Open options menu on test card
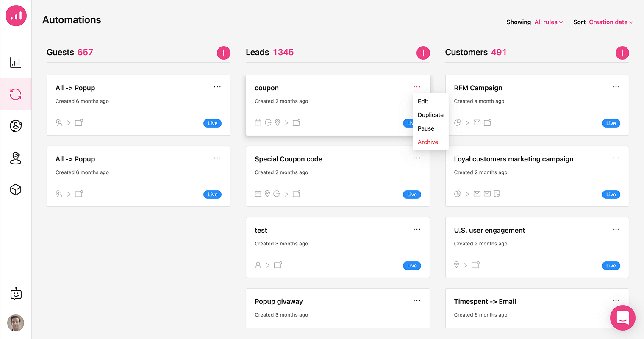The image size is (644, 339). pyautogui.click(x=417, y=229)
